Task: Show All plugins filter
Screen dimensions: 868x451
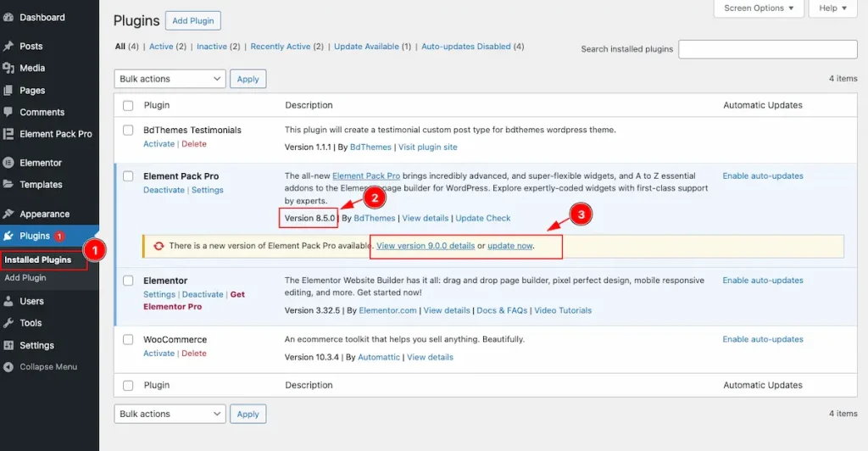Action: (x=120, y=47)
